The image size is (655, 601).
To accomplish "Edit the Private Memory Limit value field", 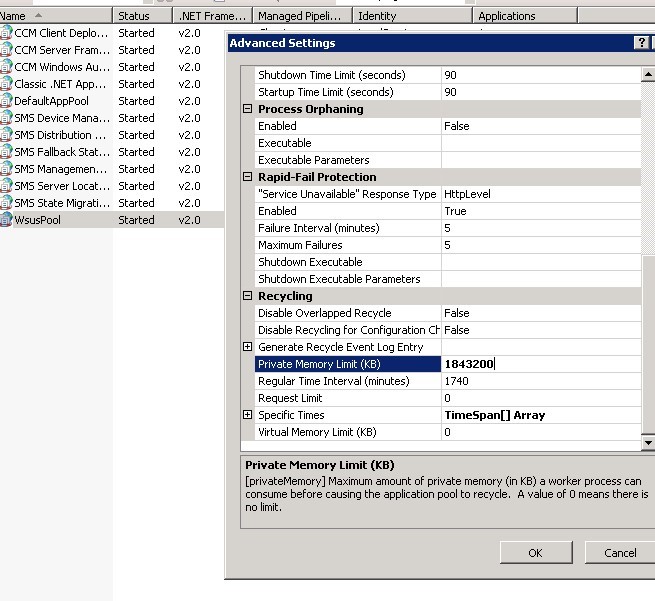I will point(541,364).
